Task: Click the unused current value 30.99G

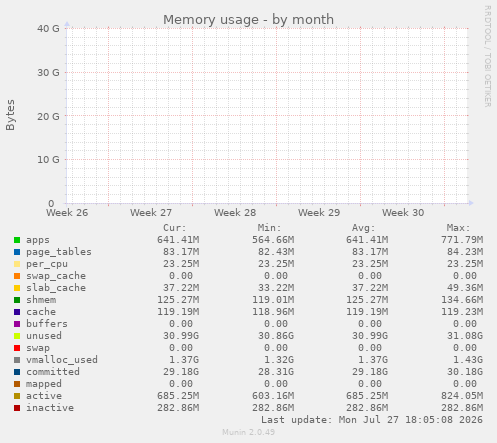Action: pyautogui.click(x=181, y=336)
